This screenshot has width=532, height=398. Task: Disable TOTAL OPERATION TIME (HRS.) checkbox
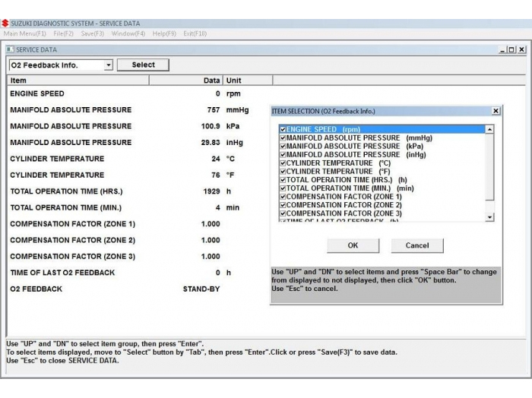point(283,180)
